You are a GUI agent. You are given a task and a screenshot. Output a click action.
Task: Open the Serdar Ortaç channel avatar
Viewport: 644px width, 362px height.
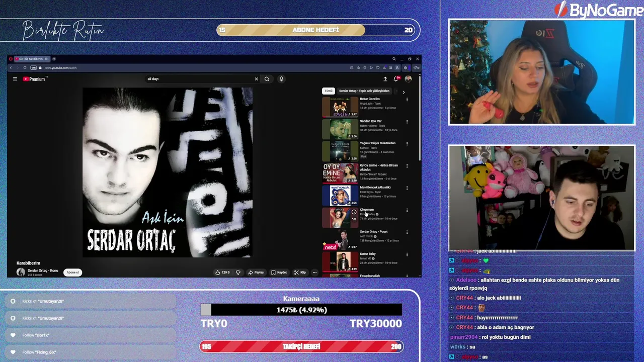pyautogui.click(x=21, y=272)
